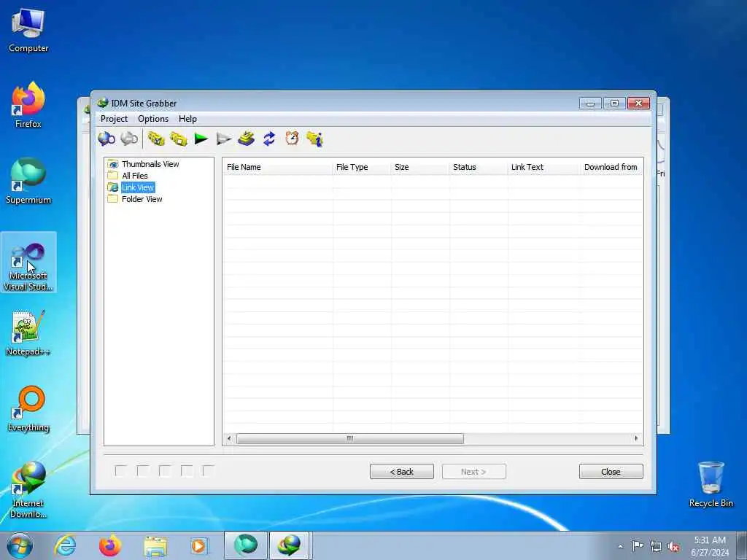Click the yellow uncheck-all files toolbar icon

tap(179, 139)
